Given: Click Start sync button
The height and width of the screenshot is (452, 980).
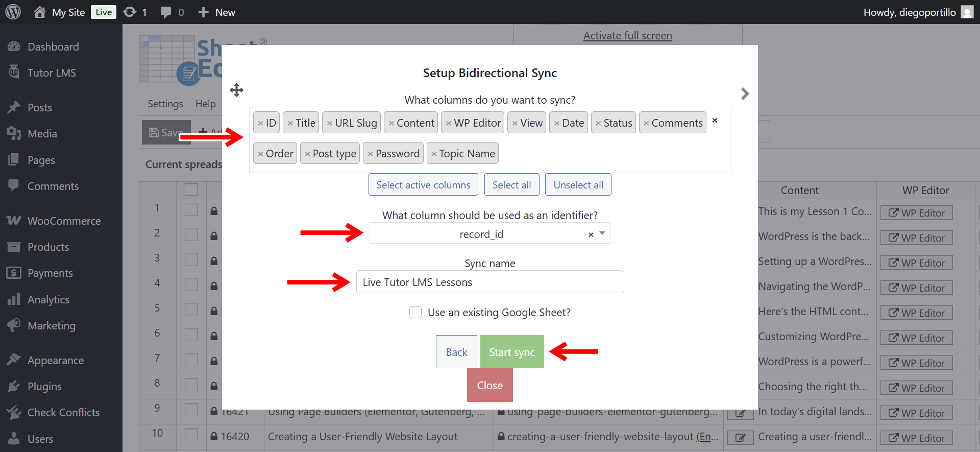Looking at the screenshot, I should 512,352.
